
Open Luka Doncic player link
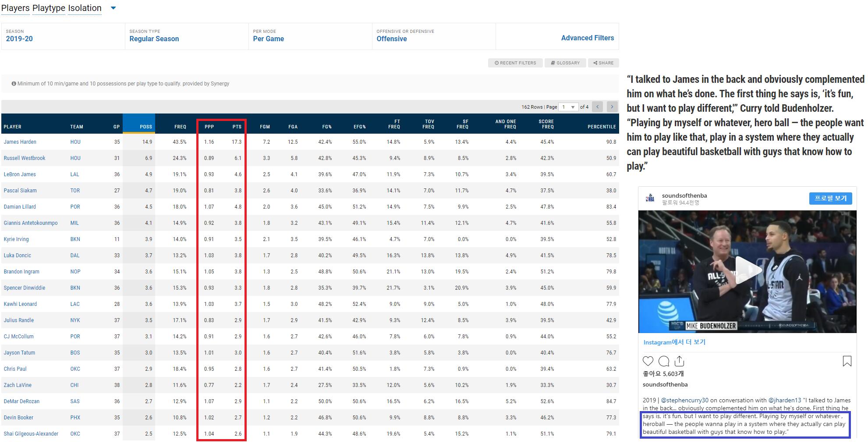(x=18, y=255)
